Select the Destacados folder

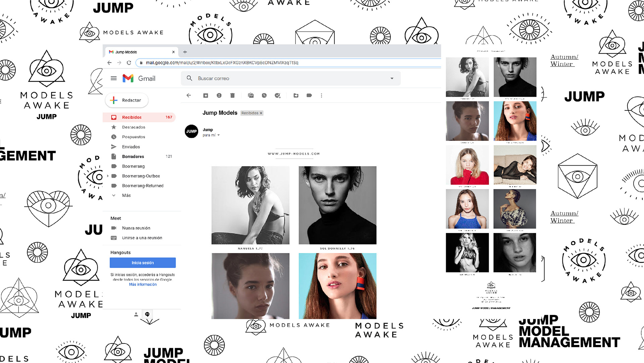point(133,127)
